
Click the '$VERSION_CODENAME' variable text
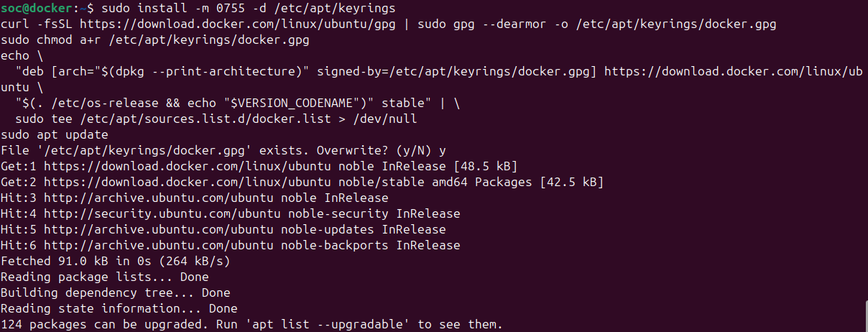tap(290, 103)
